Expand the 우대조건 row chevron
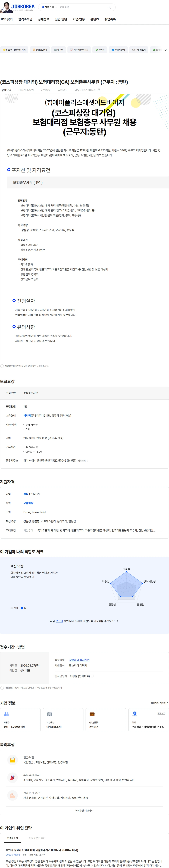Image resolution: width=169 pixels, height=868 pixels. point(161,531)
